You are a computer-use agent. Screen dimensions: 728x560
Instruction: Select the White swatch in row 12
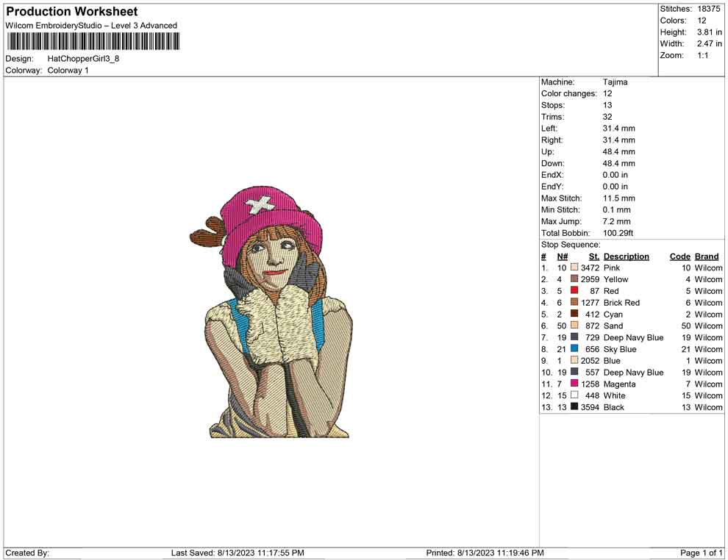(x=574, y=395)
